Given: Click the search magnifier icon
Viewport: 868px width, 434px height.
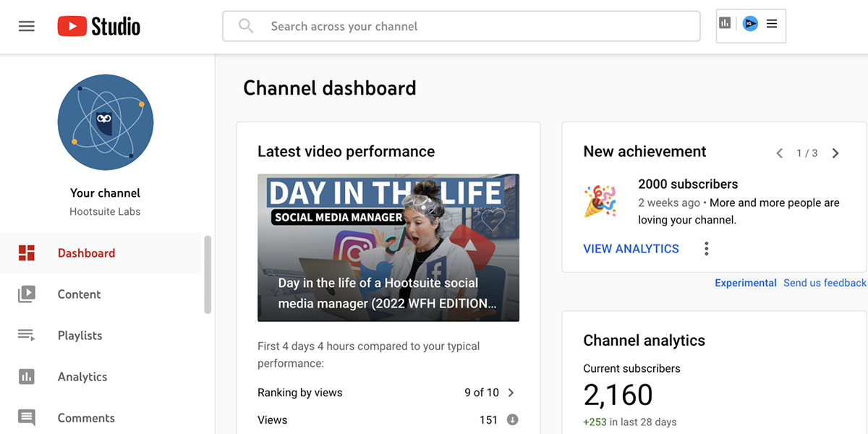Looking at the screenshot, I should click(246, 26).
